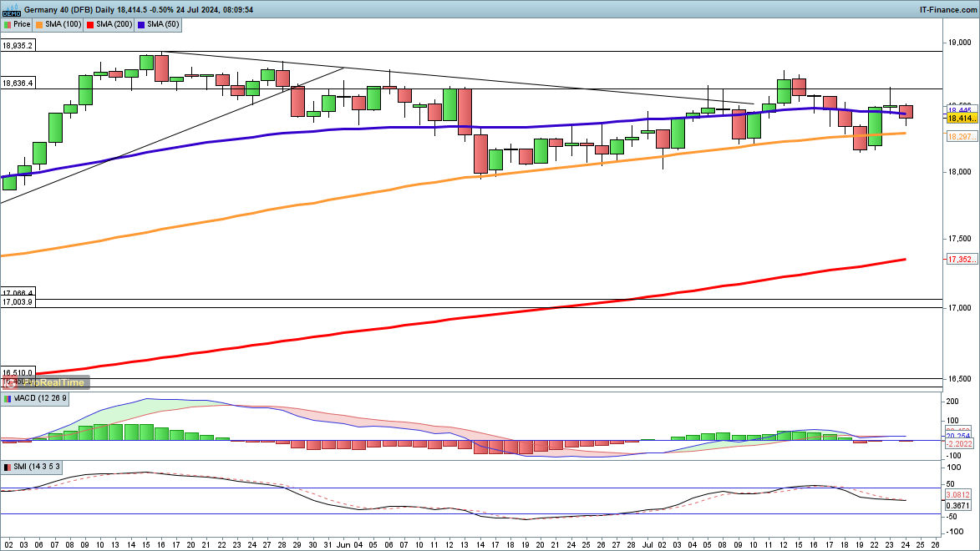This screenshot has width=980, height=551.
Task: Select the SMA (50) legend label
Action: coord(165,25)
